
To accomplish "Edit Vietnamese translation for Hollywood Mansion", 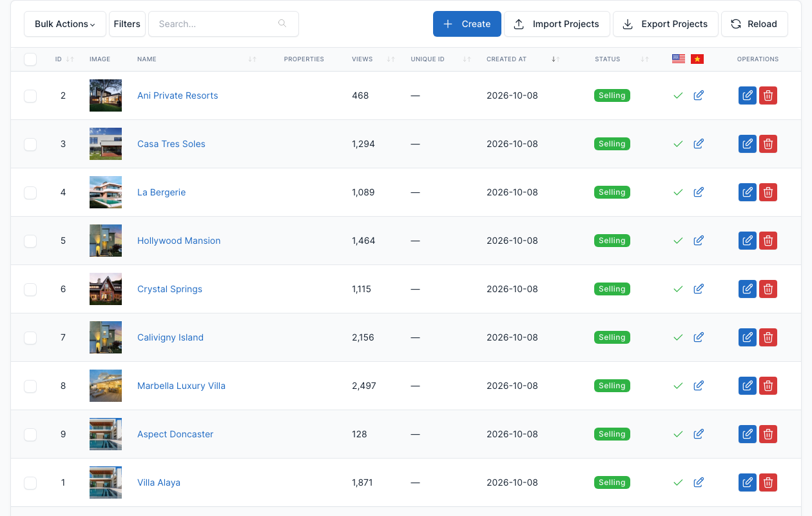I will [x=699, y=241].
